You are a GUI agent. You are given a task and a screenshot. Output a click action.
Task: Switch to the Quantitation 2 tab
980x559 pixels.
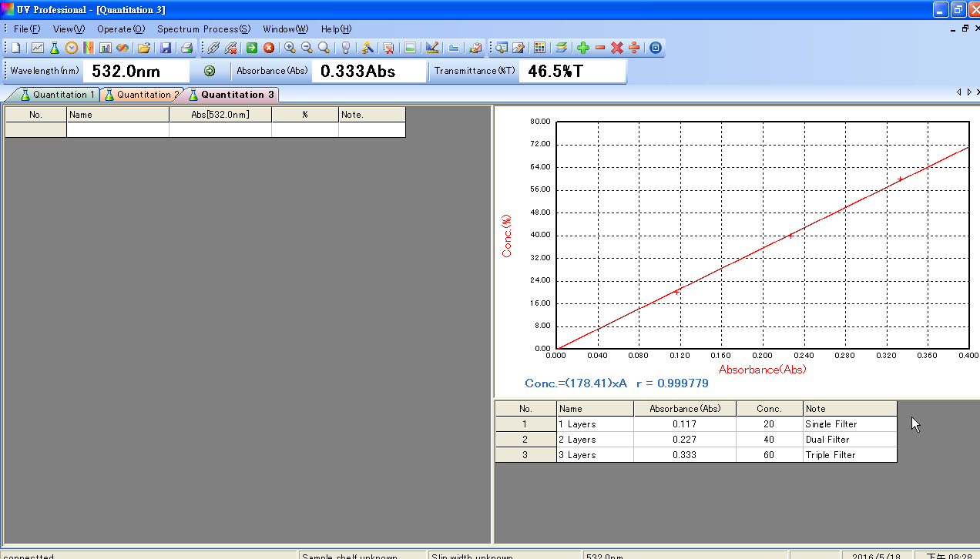[x=142, y=95]
